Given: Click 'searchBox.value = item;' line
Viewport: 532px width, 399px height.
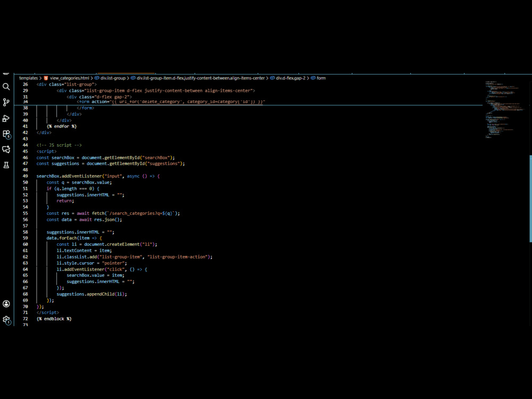Looking at the screenshot, I should click(x=95, y=276).
